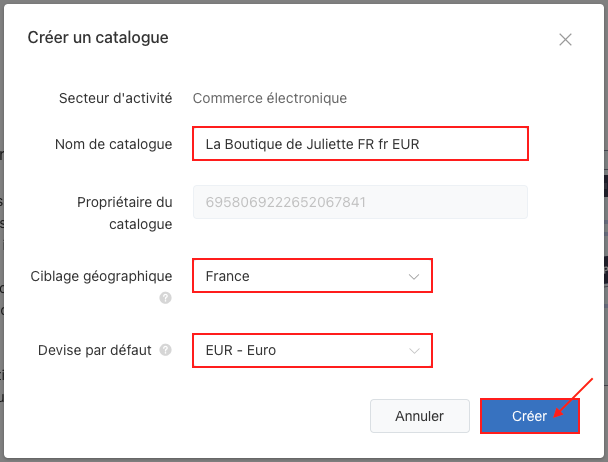Click the disabled Propriétaire du catalogue field

pos(360,202)
